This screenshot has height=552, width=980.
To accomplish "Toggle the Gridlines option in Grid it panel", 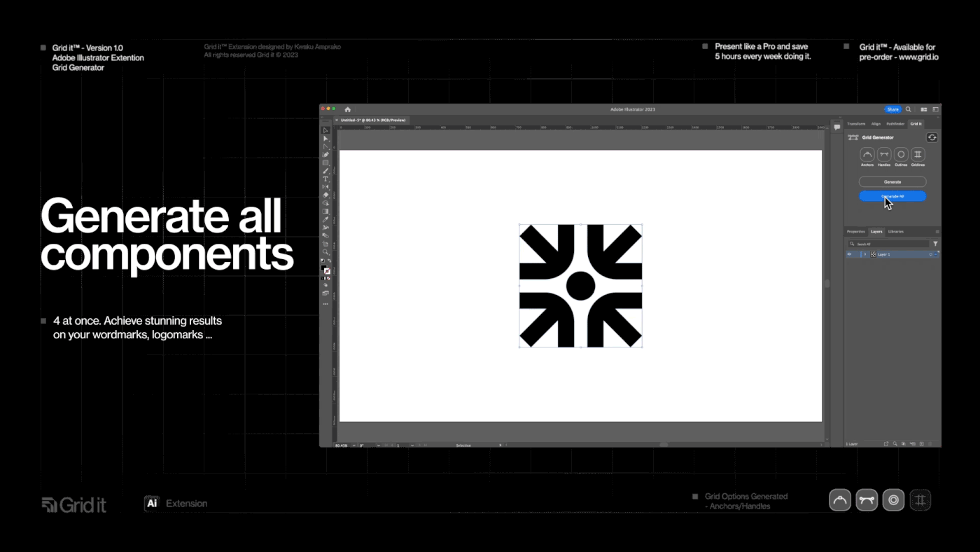I will pos(918,154).
